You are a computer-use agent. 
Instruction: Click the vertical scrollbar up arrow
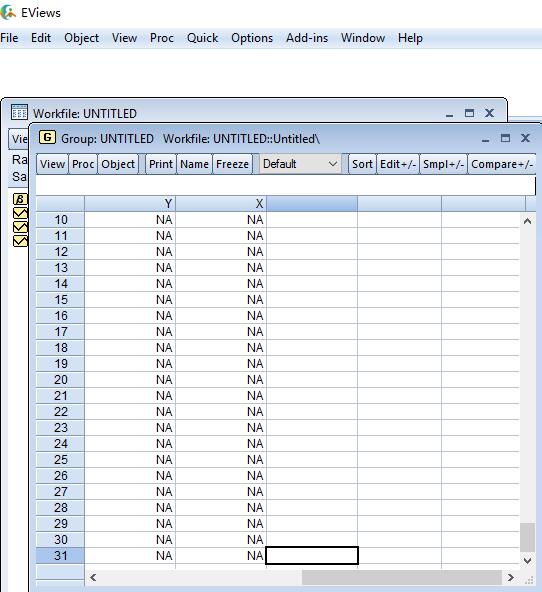(x=527, y=221)
